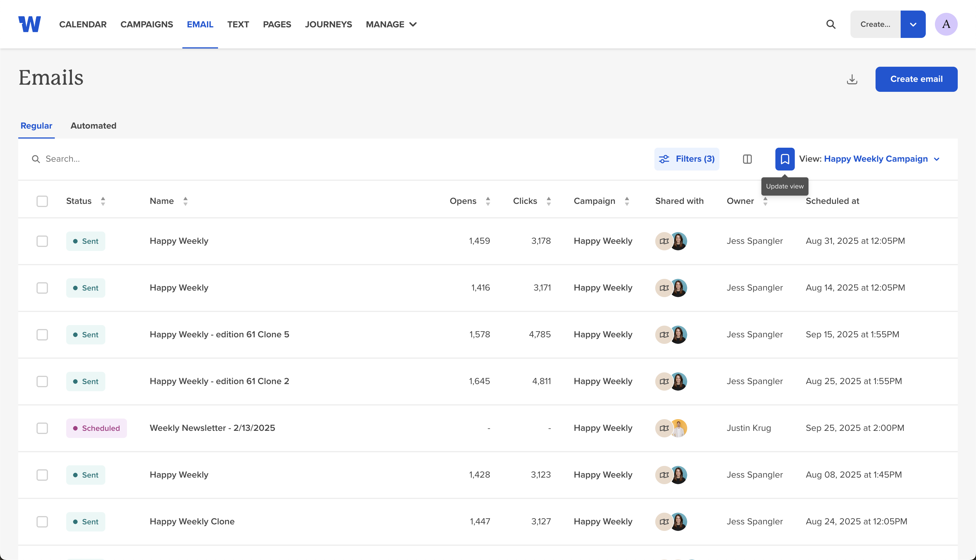
Task: Click the column layout icon beside Filters
Action: 747,159
